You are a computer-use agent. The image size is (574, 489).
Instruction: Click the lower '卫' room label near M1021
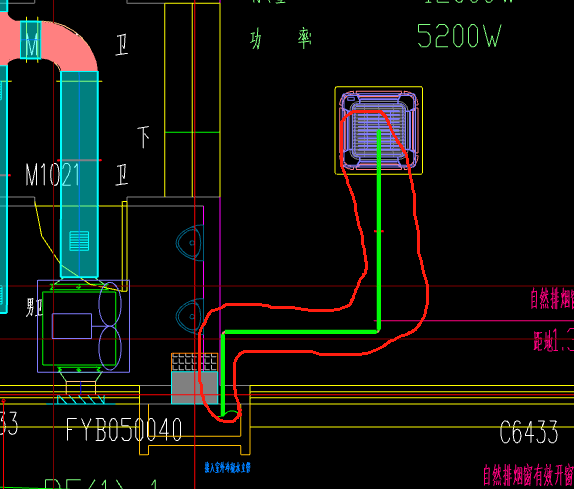[122, 175]
